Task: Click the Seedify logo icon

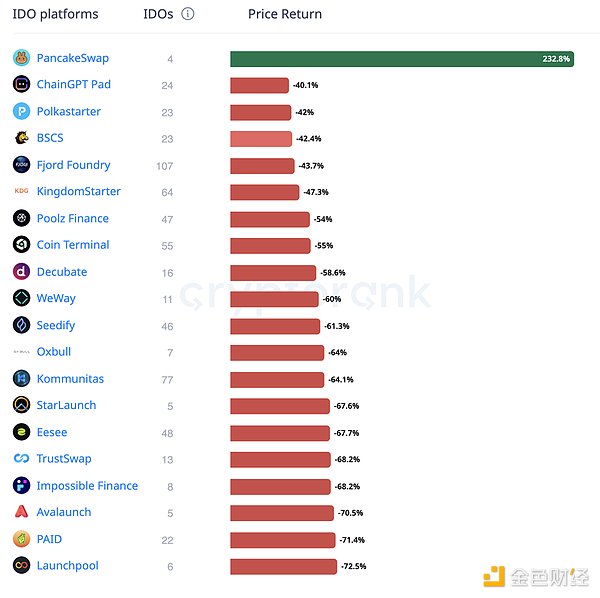Action: tap(22, 325)
